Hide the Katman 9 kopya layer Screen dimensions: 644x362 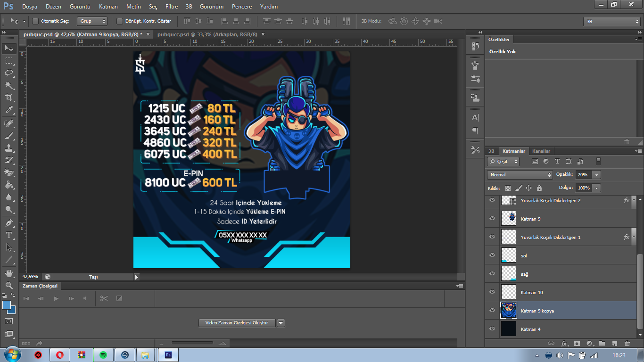click(492, 311)
